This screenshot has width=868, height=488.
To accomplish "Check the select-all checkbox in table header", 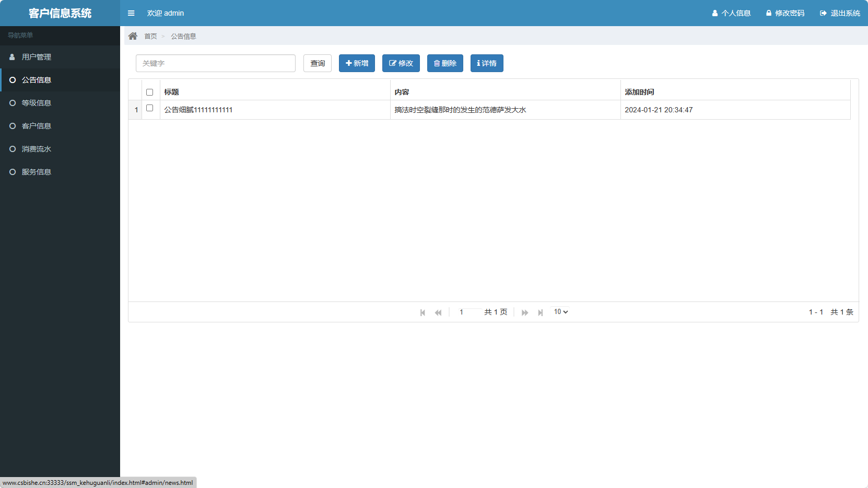I will pos(150,92).
